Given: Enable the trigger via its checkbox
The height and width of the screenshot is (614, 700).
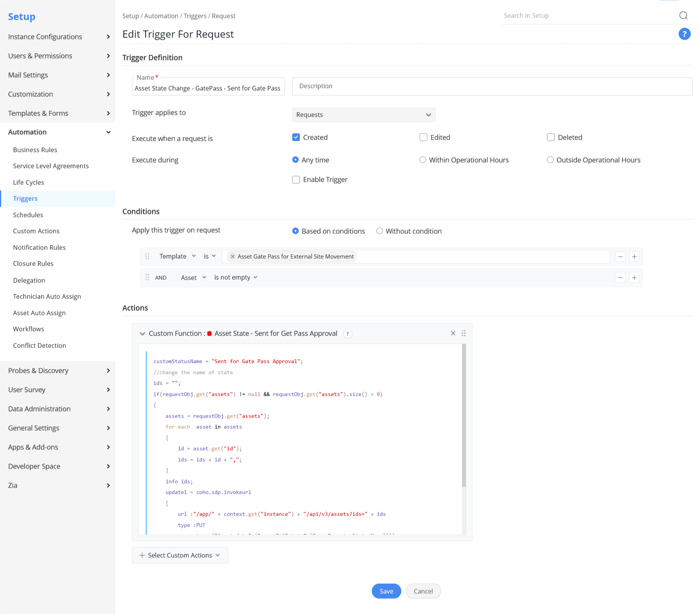Looking at the screenshot, I should coord(296,180).
